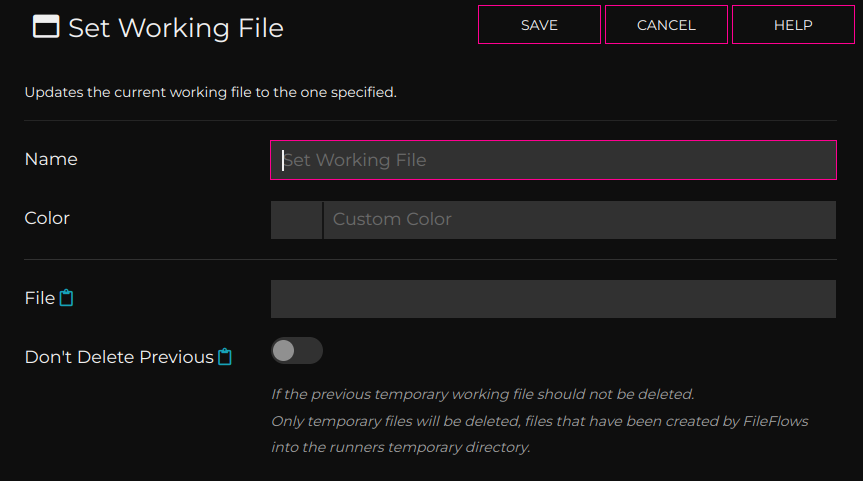Click the clipboard icon next to File label
Image resolution: width=863 pixels, height=481 pixels.
point(66,298)
